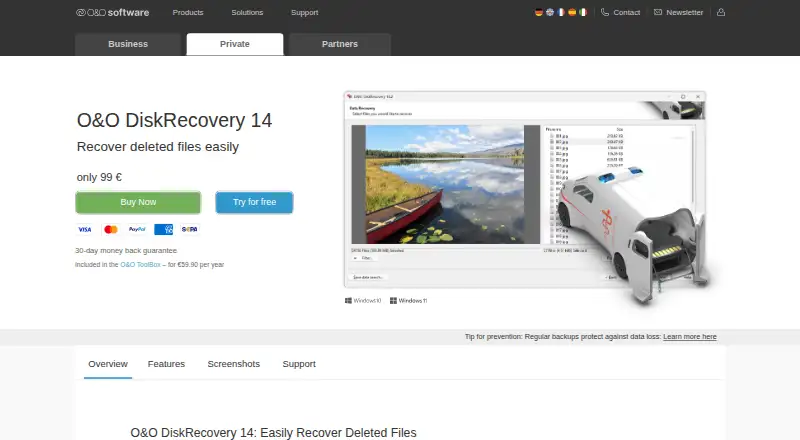The image size is (800, 440).
Task: Click the Visa payment icon
Action: tap(85, 230)
